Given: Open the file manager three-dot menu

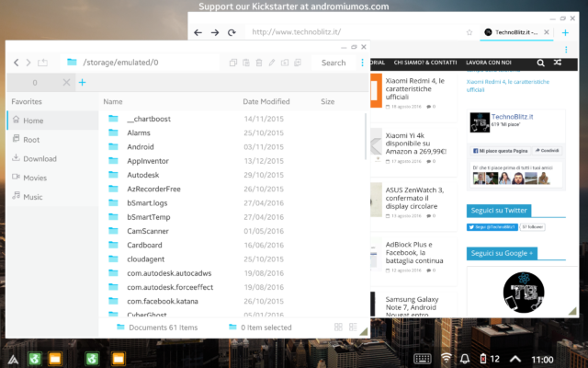Looking at the screenshot, I should click(363, 63).
